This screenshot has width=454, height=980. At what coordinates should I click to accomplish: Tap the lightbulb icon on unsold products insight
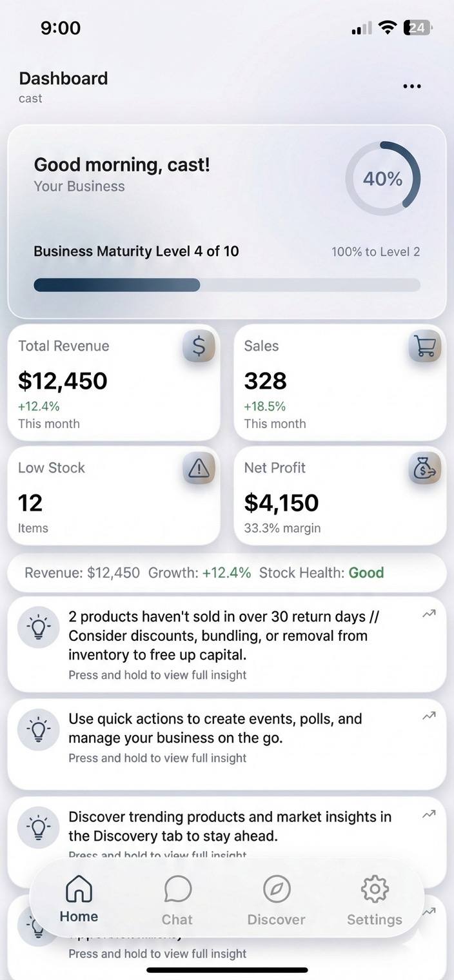point(38,627)
